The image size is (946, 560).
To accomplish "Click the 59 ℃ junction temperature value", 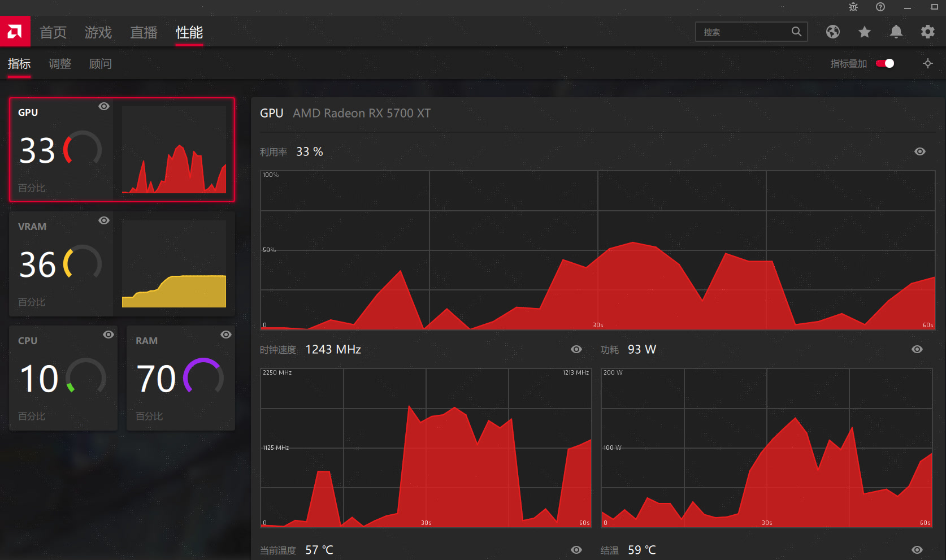I will pos(642,550).
